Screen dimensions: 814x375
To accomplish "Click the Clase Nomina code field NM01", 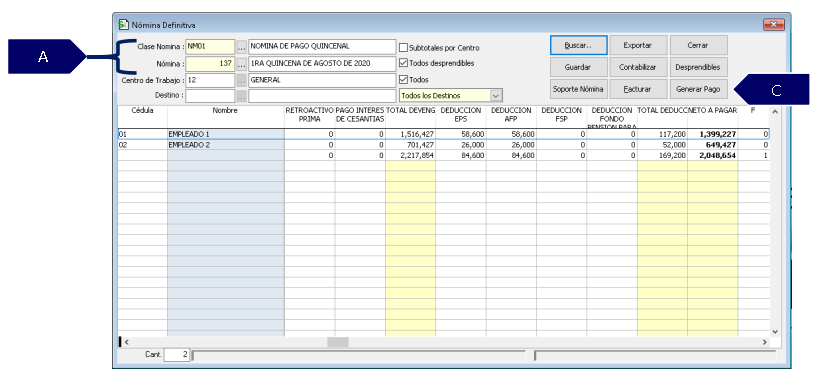I will [x=210, y=47].
